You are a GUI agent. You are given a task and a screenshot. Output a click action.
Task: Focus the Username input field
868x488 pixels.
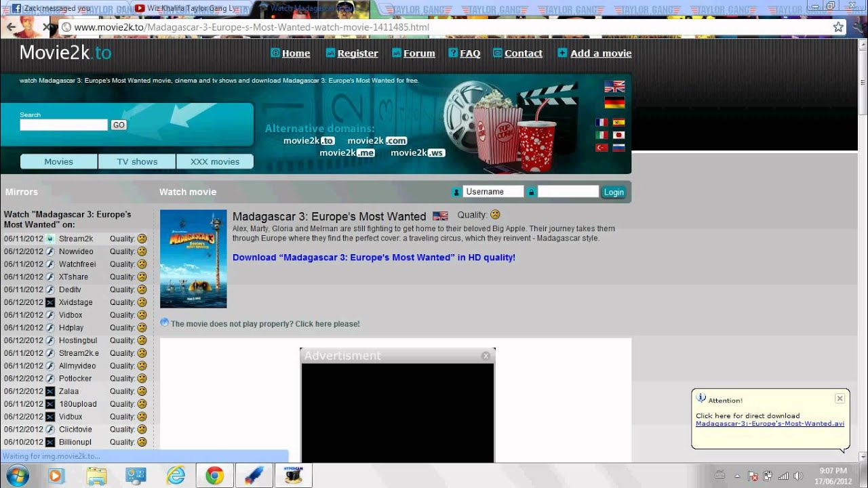(x=493, y=192)
